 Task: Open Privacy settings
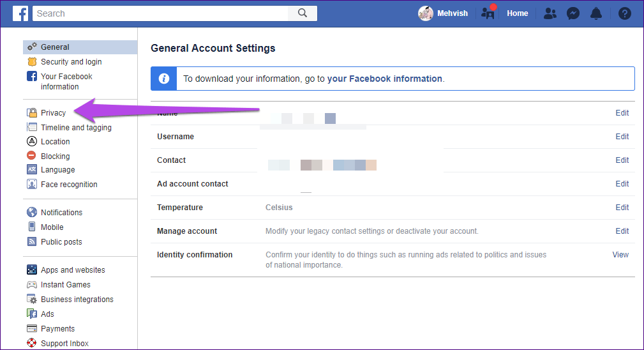click(54, 112)
